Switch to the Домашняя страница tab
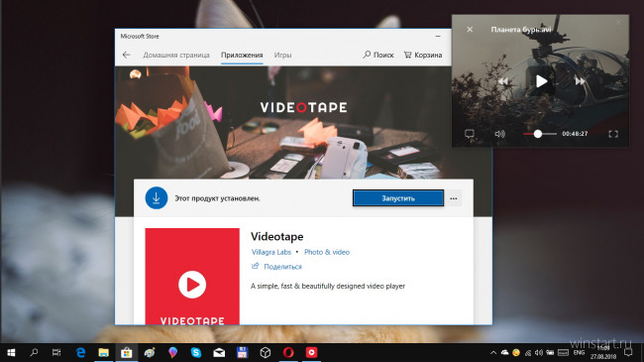 tap(176, 55)
